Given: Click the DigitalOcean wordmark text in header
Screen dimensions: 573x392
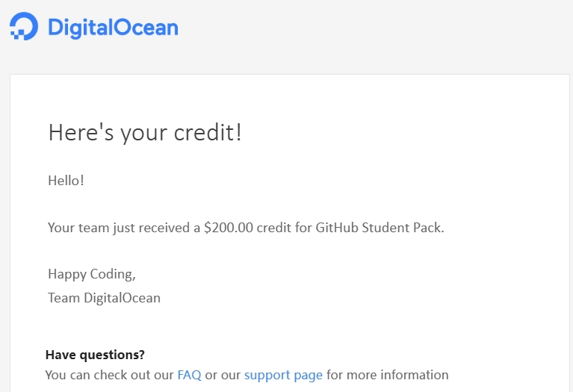Looking at the screenshot, I should 113,28.
